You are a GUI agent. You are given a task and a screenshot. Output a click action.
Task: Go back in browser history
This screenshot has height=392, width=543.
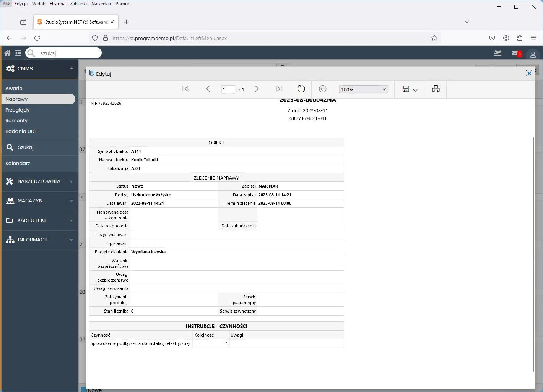(10, 38)
